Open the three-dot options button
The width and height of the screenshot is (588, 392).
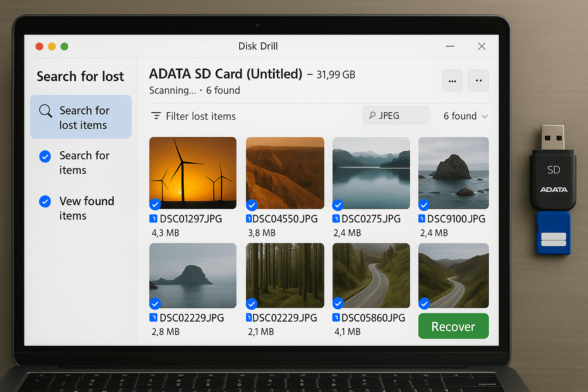(452, 81)
